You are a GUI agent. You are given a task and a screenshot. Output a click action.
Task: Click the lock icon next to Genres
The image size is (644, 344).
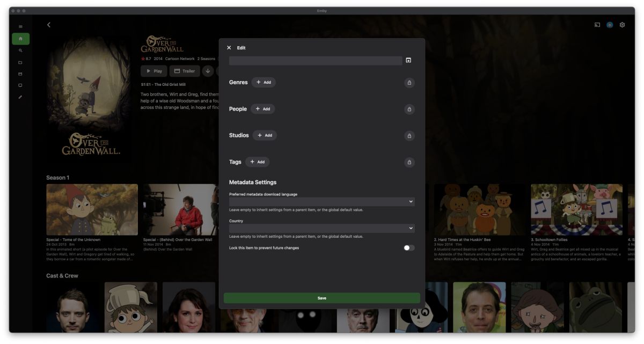point(409,82)
